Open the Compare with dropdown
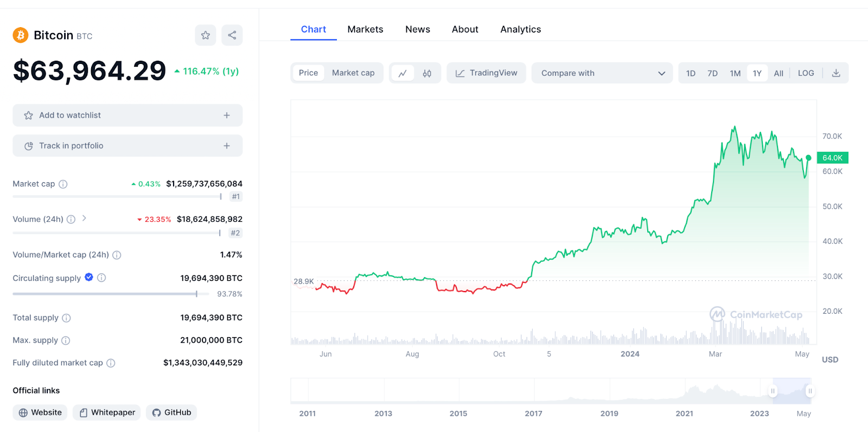Image resolution: width=868 pixels, height=432 pixels. (x=602, y=73)
